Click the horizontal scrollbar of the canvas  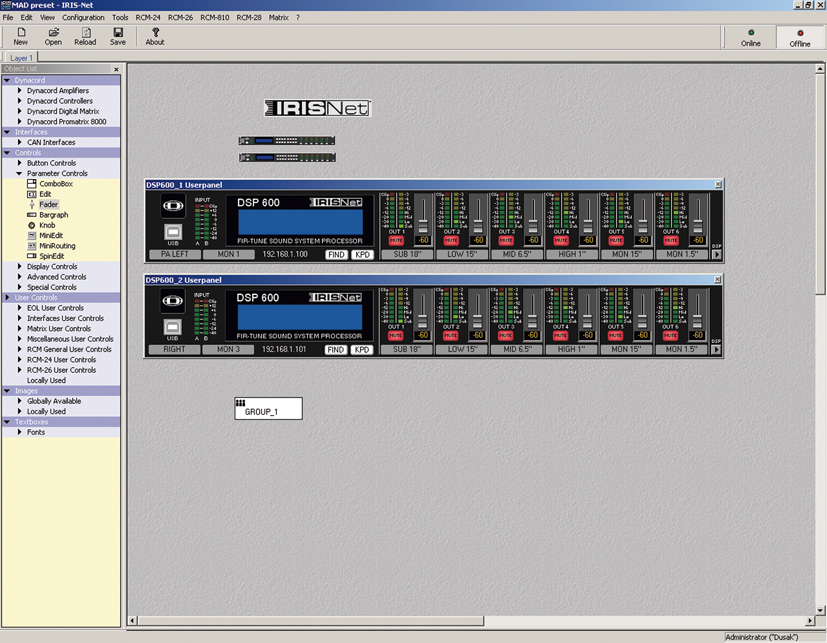tap(311, 621)
